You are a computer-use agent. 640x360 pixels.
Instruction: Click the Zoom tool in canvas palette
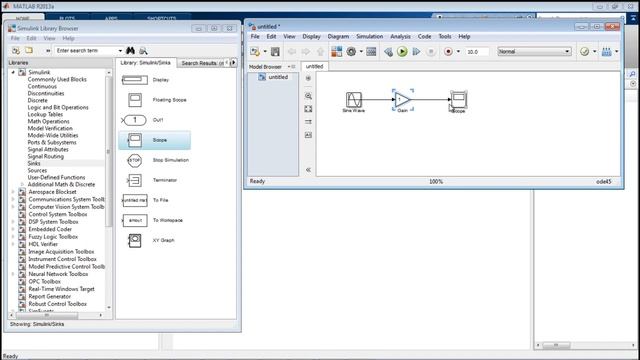pos(308,96)
